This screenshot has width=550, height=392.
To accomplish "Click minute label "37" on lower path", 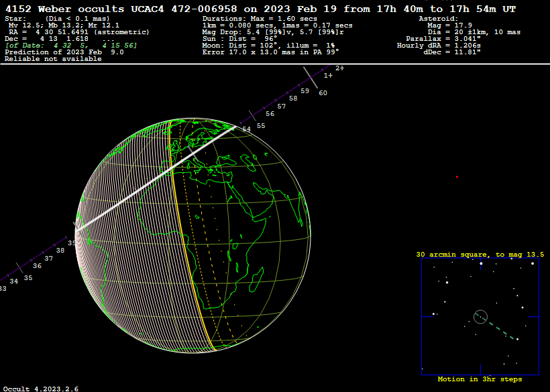I will click(48, 258).
